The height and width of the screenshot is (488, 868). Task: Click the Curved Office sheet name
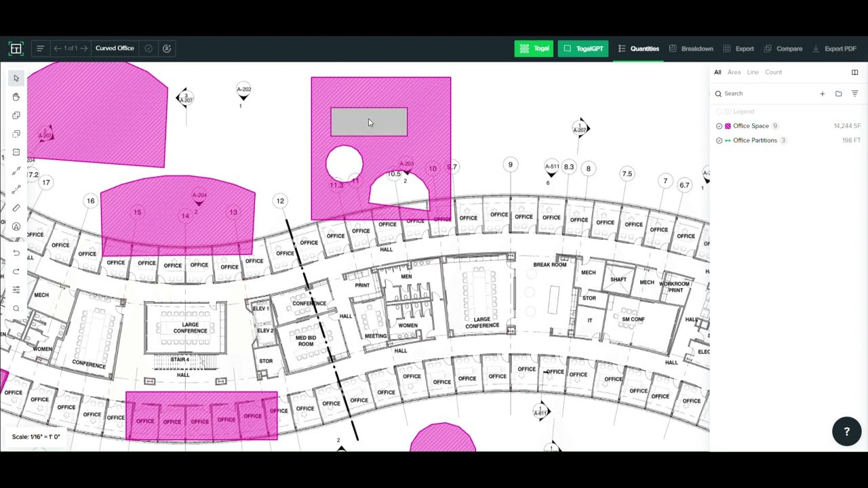(x=115, y=49)
